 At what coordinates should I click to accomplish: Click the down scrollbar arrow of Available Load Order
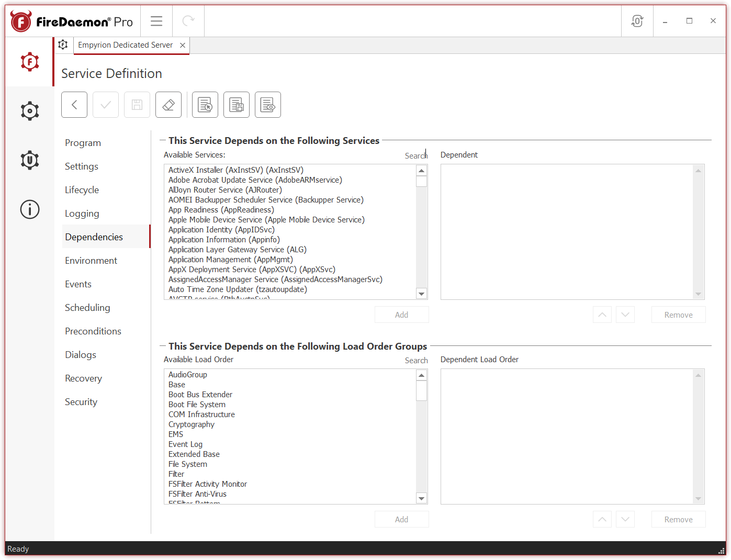[421, 498]
